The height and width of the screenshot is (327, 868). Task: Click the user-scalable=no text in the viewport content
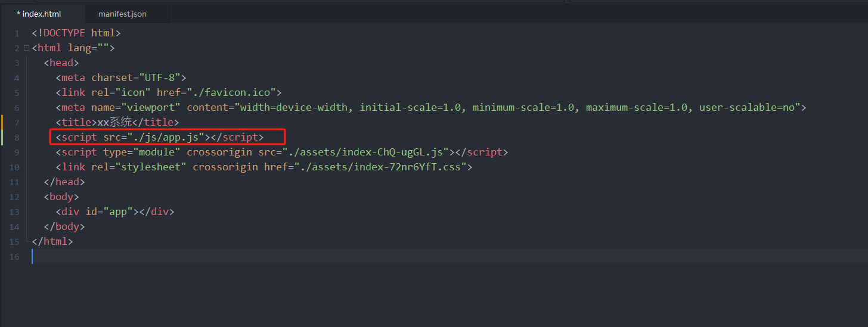click(x=747, y=107)
